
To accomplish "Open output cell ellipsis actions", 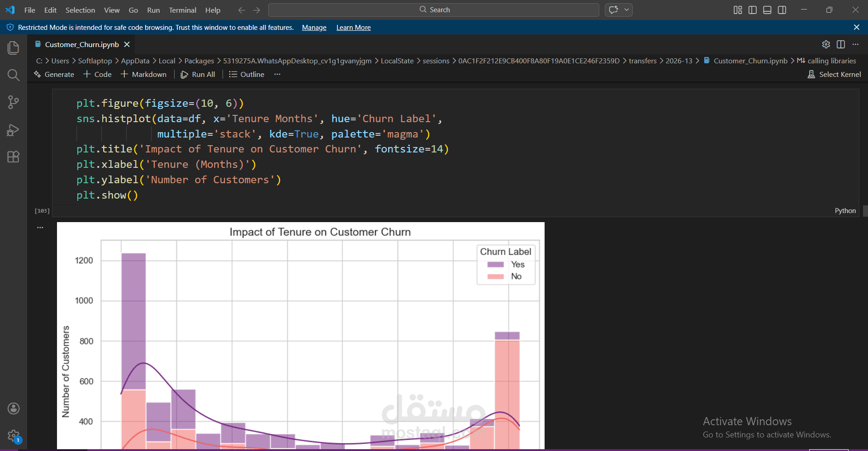I will pyautogui.click(x=40, y=228).
